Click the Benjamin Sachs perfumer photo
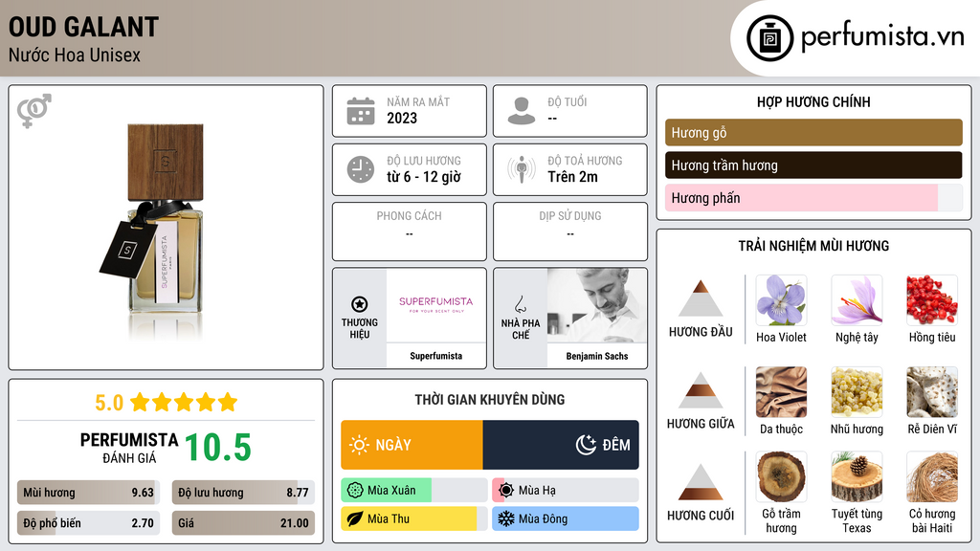The height and width of the screenshot is (551, 980). (597, 305)
